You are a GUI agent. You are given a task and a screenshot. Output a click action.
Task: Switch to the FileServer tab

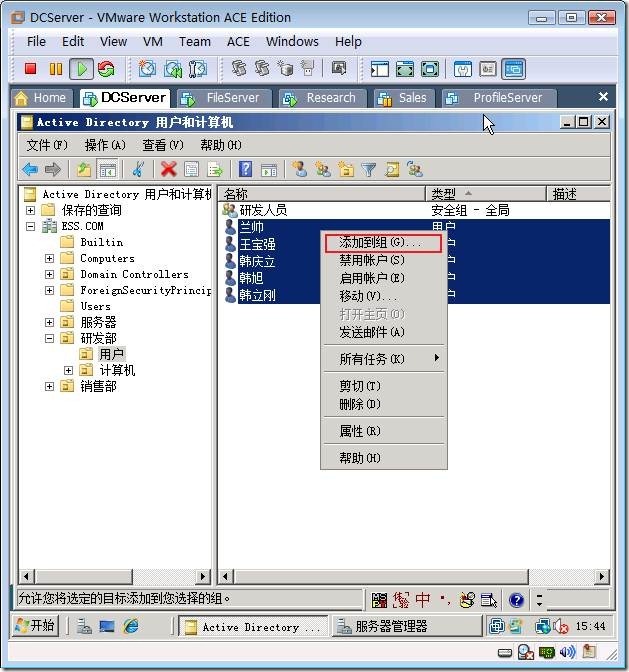pos(225,98)
